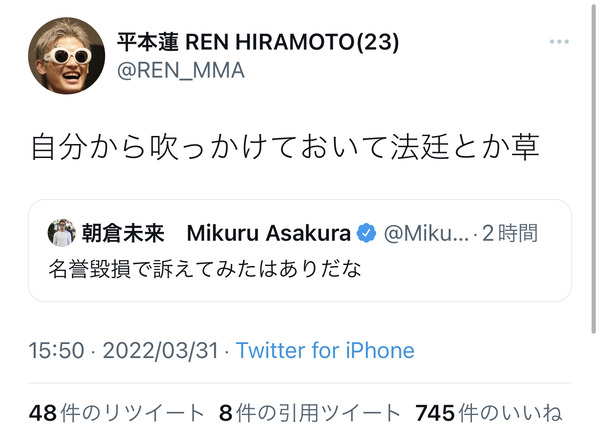
Task: Open the Twitter for iPhone source link
Action: (x=325, y=350)
